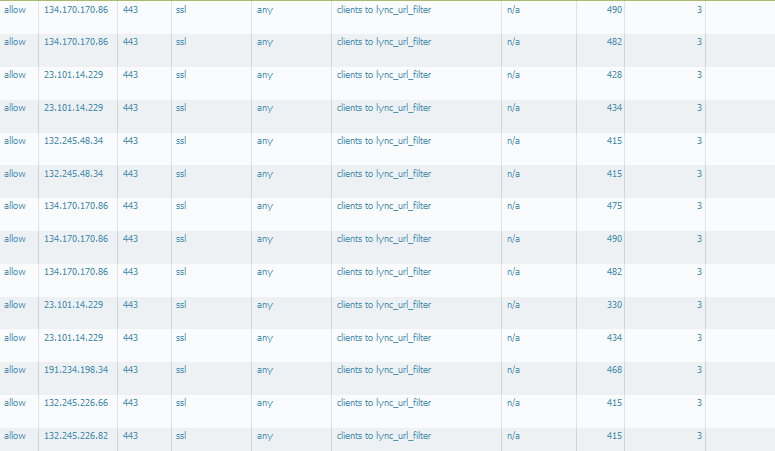Open the rule name in the 330 row
The height and width of the screenshot is (451, 775).
384,305
